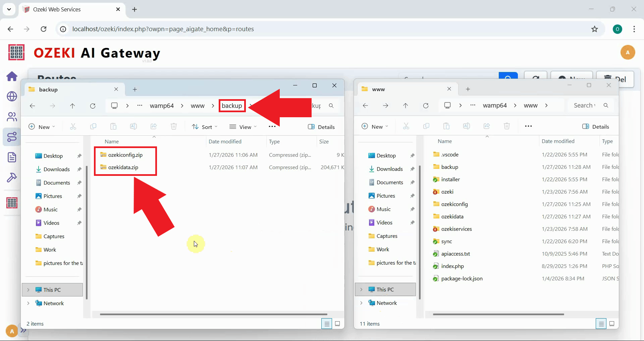644x341 pixels.
Task: Expand This PC in backup navigation pane
Action: [28, 290]
